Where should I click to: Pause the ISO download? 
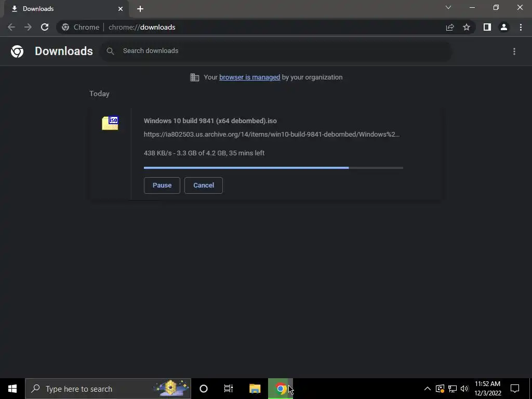[162, 185]
